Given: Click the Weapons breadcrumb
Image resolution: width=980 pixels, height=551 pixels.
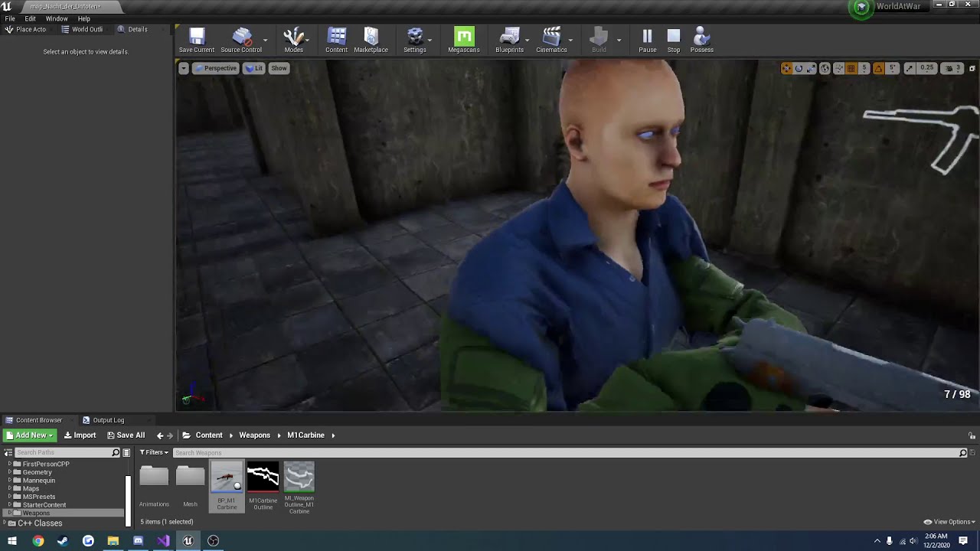Looking at the screenshot, I should (254, 435).
